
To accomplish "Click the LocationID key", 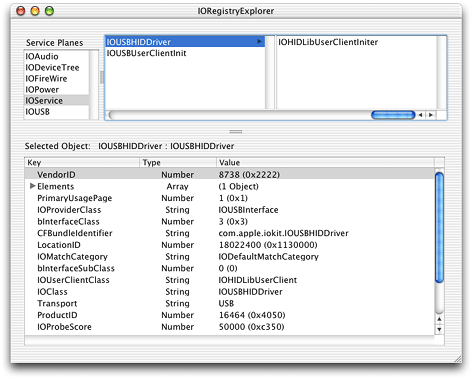I will click(59, 245).
